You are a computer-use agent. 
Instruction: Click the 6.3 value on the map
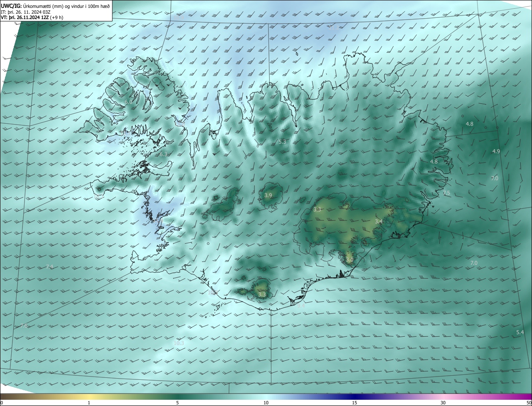coord(163,154)
